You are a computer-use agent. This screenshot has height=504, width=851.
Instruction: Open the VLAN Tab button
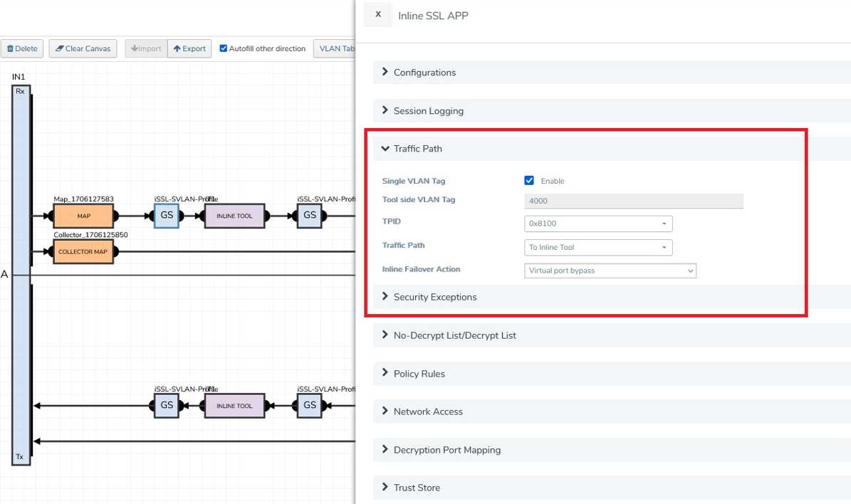[335, 48]
